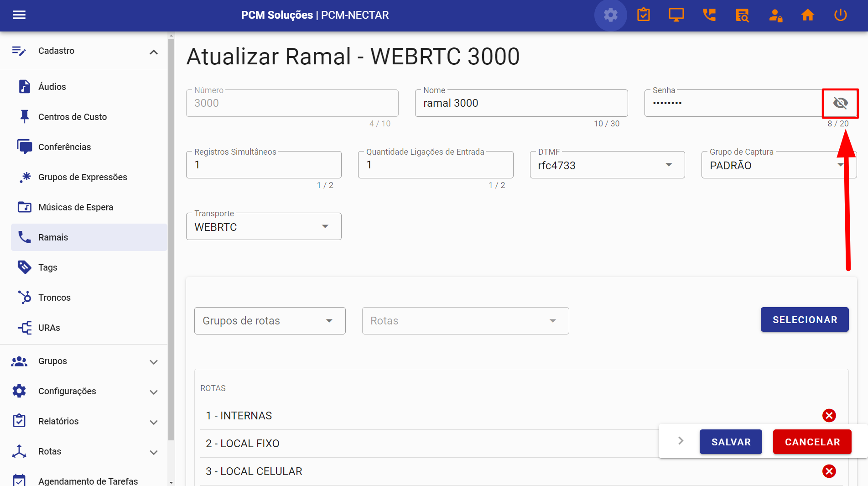Open Centros de Custo section
Image resolution: width=868 pixels, height=486 pixels.
point(89,117)
